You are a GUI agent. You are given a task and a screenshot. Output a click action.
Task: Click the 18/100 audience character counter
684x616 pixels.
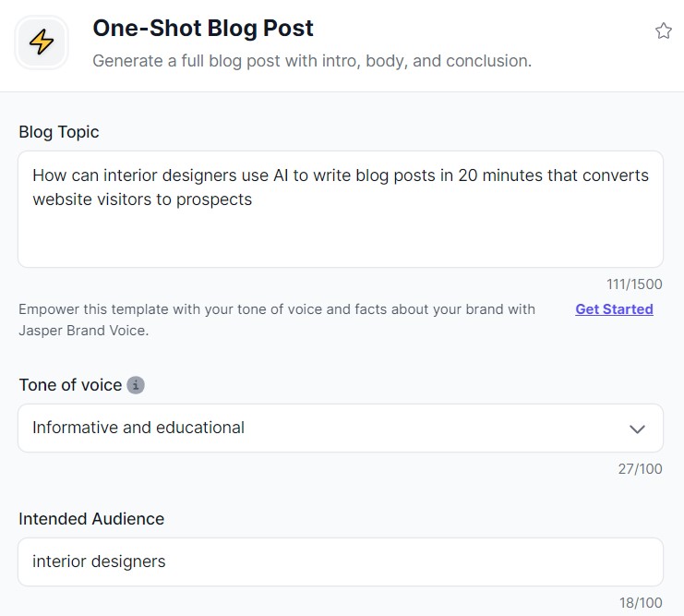(x=641, y=603)
